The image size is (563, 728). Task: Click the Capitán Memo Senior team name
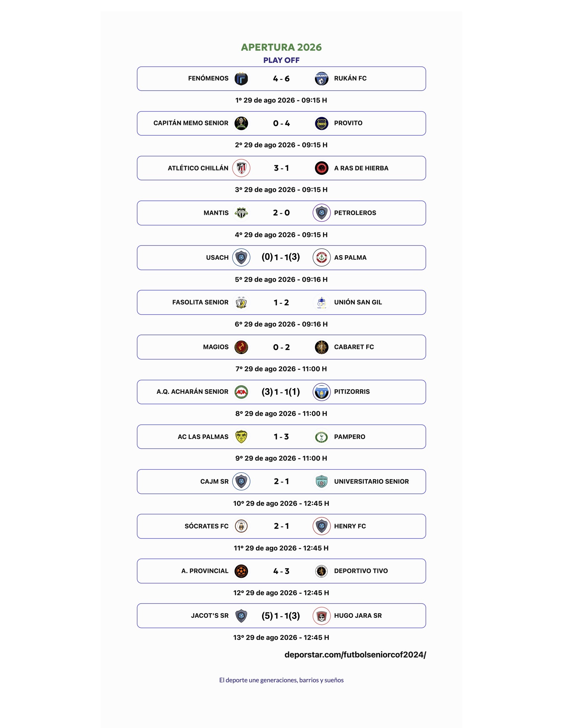[x=191, y=123]
